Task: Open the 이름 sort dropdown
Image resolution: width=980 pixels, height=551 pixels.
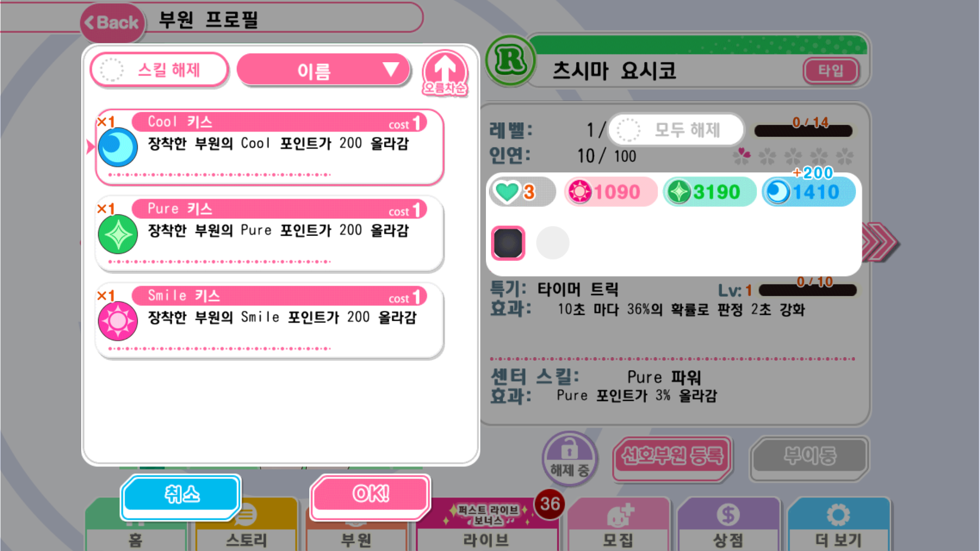Action: coord(324,70)
